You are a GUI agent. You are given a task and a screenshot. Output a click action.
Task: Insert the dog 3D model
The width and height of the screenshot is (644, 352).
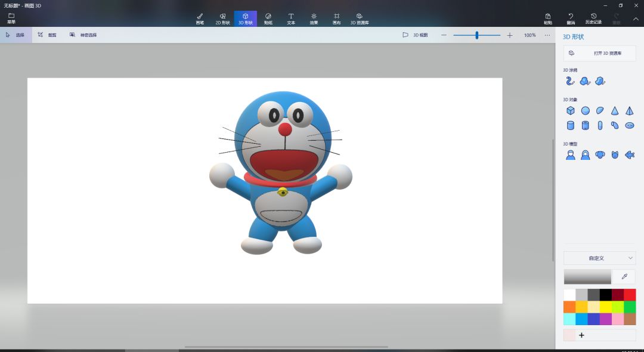coord(600,155)
